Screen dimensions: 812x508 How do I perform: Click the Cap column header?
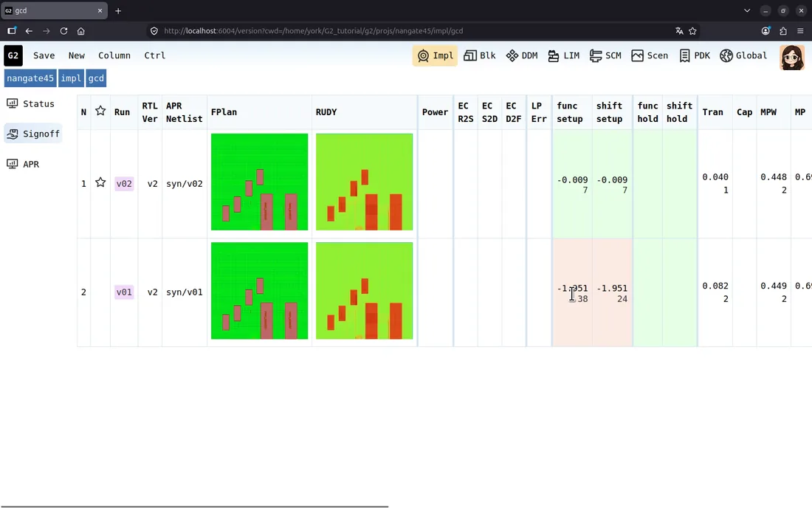coord(744,111)
